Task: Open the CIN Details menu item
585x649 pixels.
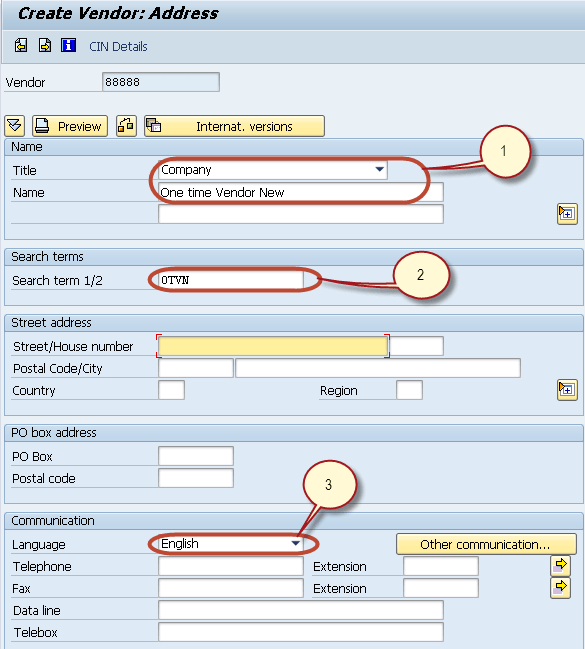Action: [x=118, y=46]
